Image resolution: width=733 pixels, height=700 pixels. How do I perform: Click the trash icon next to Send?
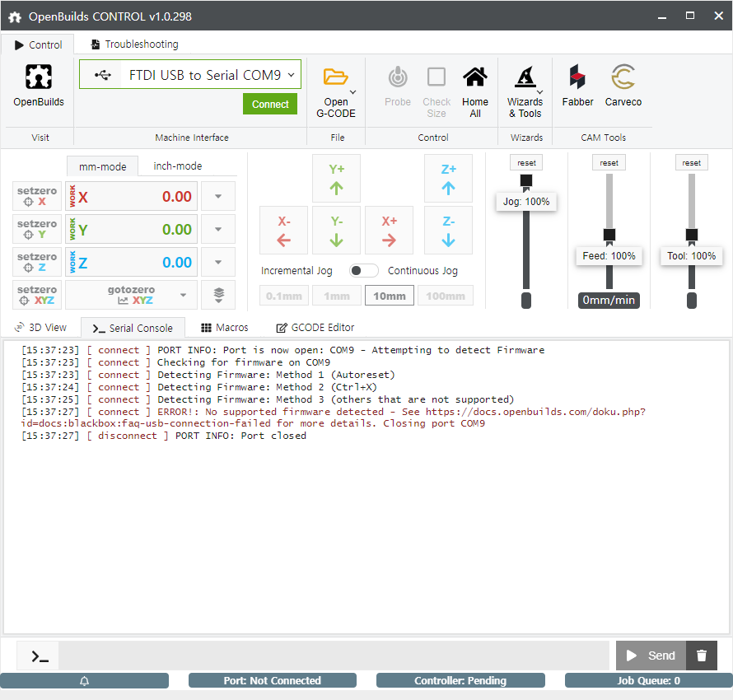click(x=701, y=656)
